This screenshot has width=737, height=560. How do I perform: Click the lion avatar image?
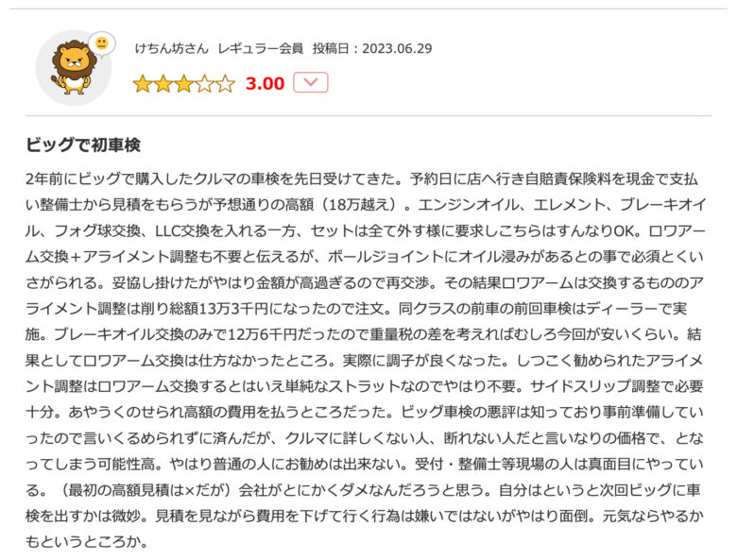71,68
